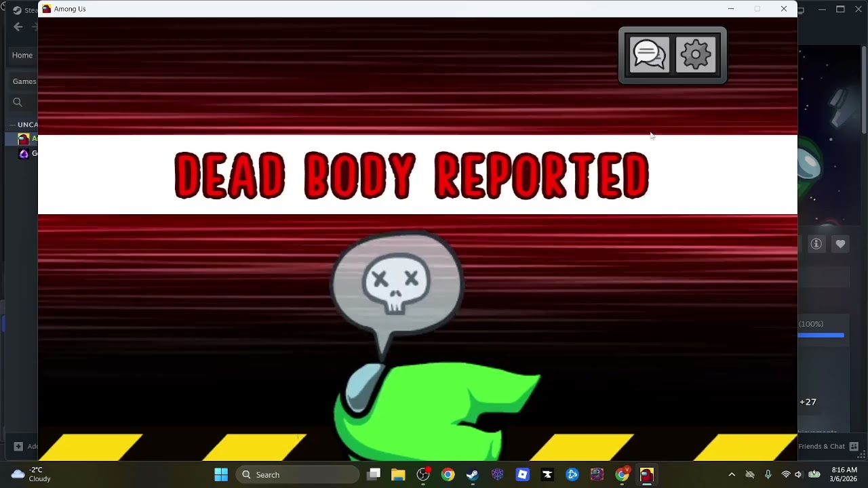The image size is (868, 488).
Task: Click the DEAD BODY REPORTED banner text
Action: (412, 176)
